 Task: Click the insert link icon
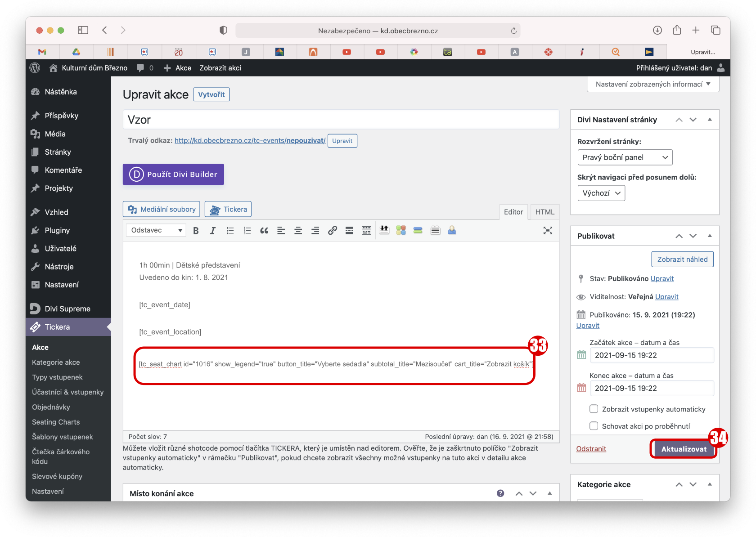[x=332, y=231]
